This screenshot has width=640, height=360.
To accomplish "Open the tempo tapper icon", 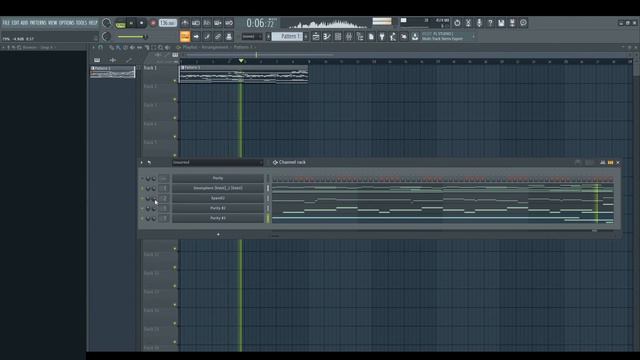I will click(x=393, y=37).
